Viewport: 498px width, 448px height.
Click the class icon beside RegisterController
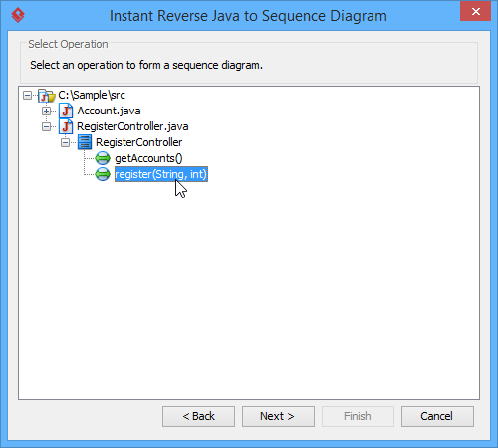[85, 142]
